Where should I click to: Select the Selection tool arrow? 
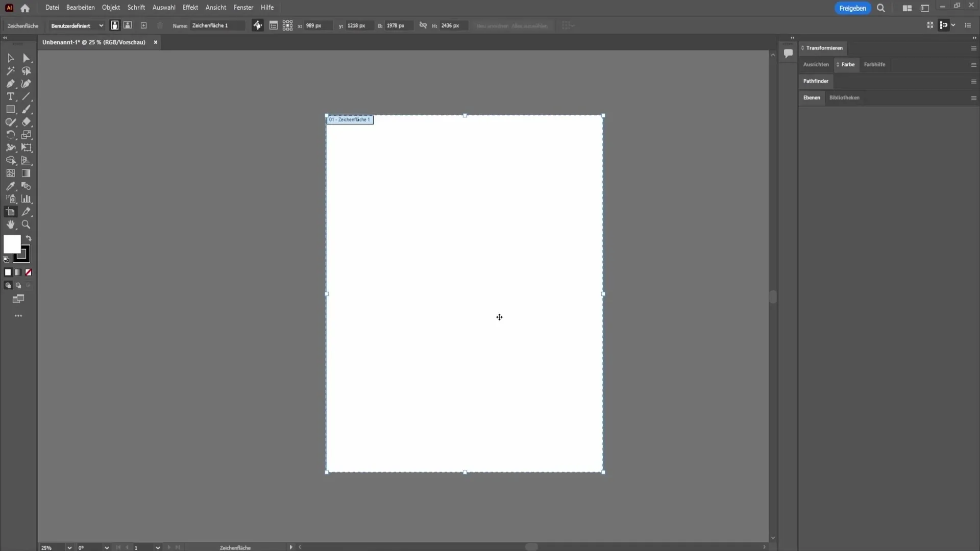10,58
